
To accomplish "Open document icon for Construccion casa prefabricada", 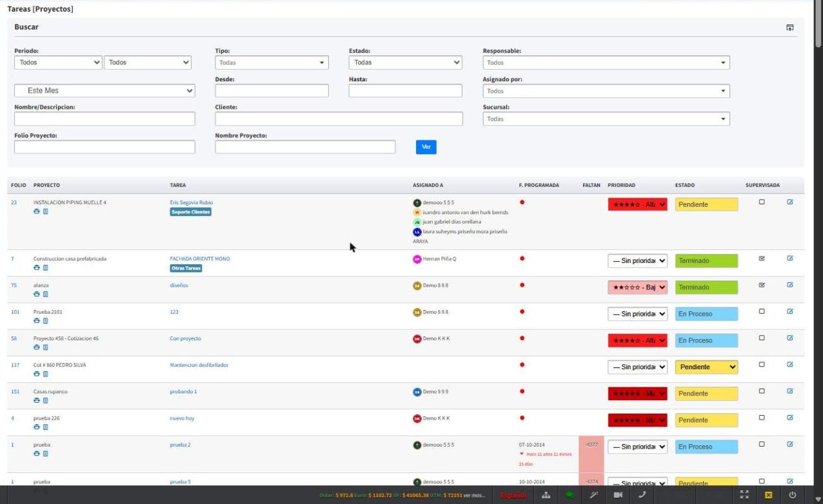I will point(46,267).
